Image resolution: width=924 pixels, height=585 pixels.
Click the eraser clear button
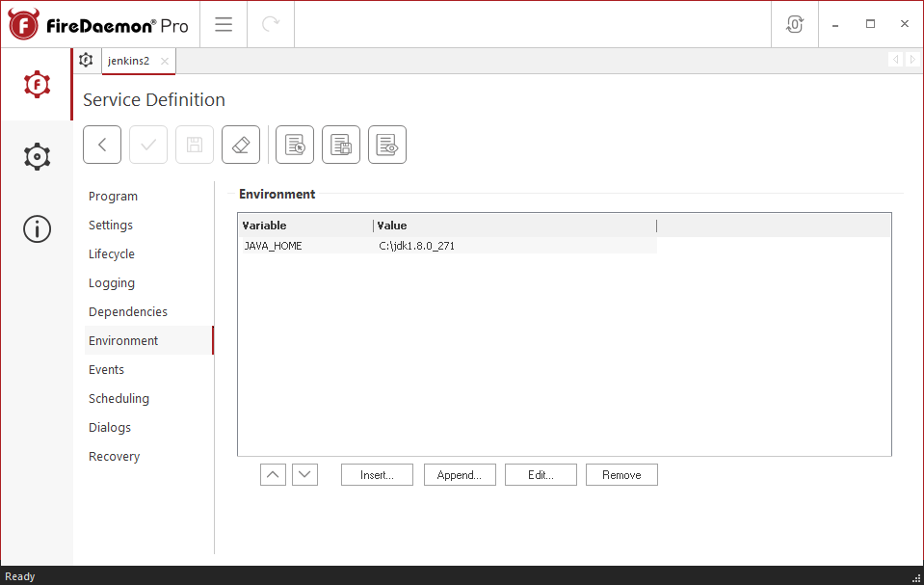click(x=241, y=145)
